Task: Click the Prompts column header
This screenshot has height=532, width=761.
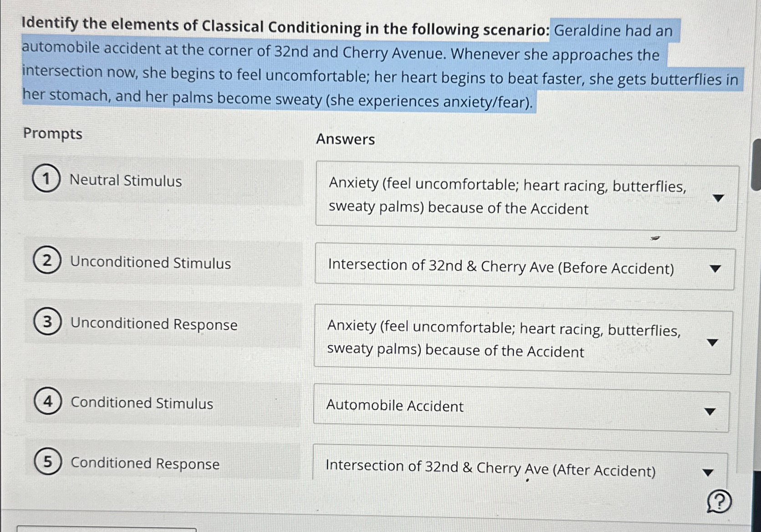Action: pos(53,134)
